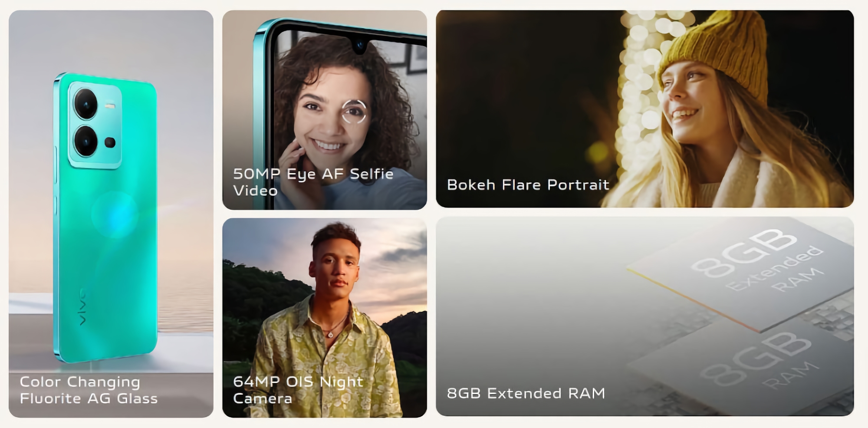Open the 64MP OIS Night Camera card
The width and height of the screenshot is (868, 428).
325,318
